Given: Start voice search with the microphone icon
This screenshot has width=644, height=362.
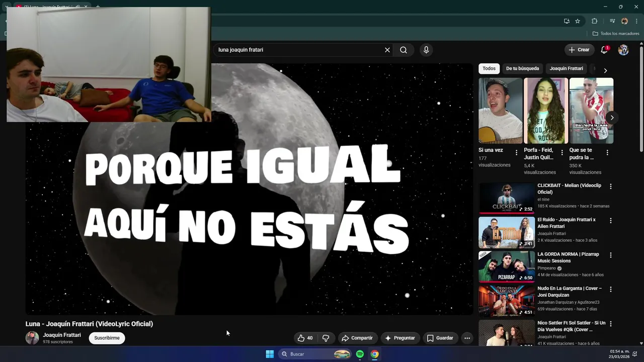Looking at the screenshot, I should [x=426, y=50].
